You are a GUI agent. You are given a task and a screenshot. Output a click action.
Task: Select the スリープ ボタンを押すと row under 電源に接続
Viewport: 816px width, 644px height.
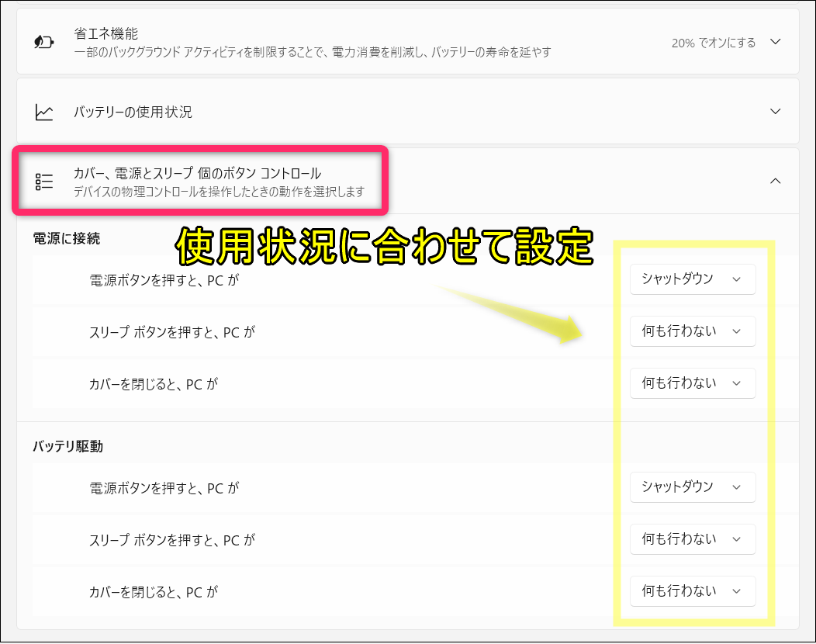coord(172,331)
